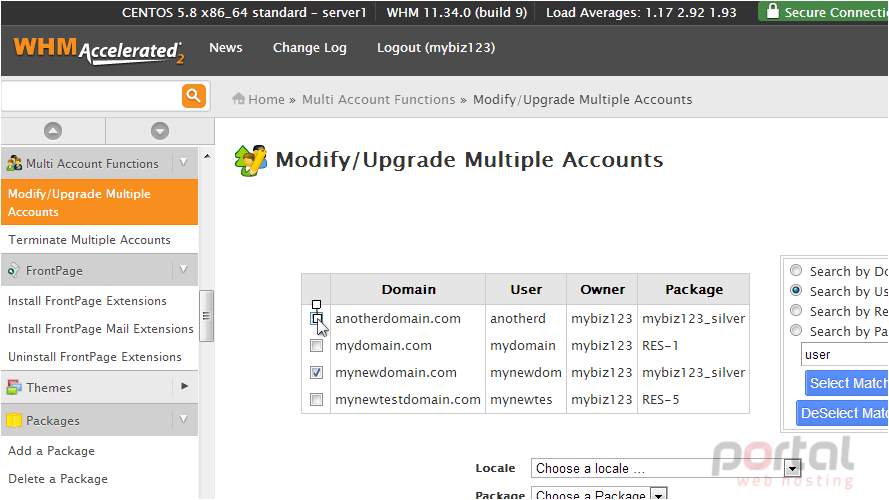Click the WHM Accelerated logo

coord(99,50)
